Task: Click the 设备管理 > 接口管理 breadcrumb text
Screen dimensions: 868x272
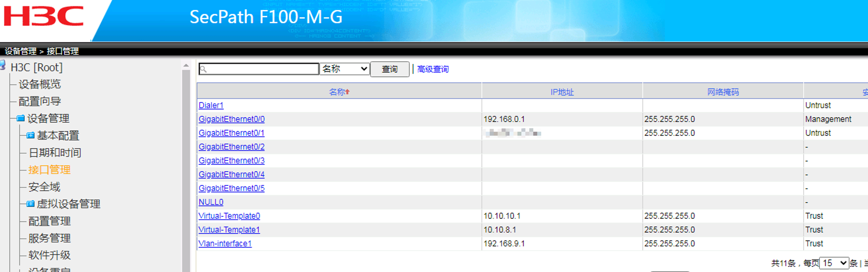Action: point(42,51)
